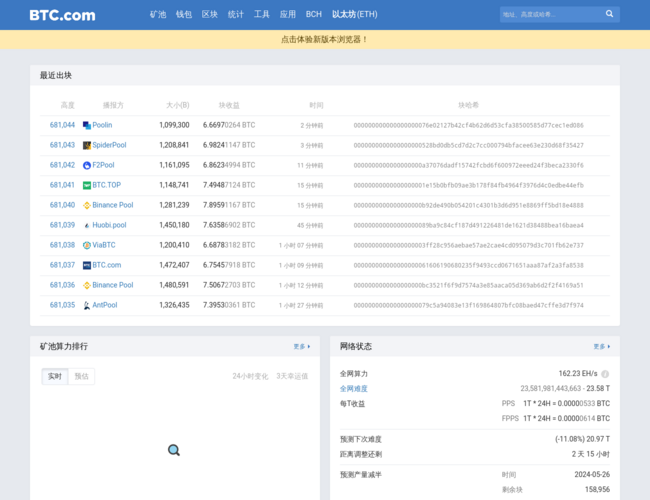Open block height 681,035
The image size is (650, 500).
pyautogui.click(x=62, y=305)
